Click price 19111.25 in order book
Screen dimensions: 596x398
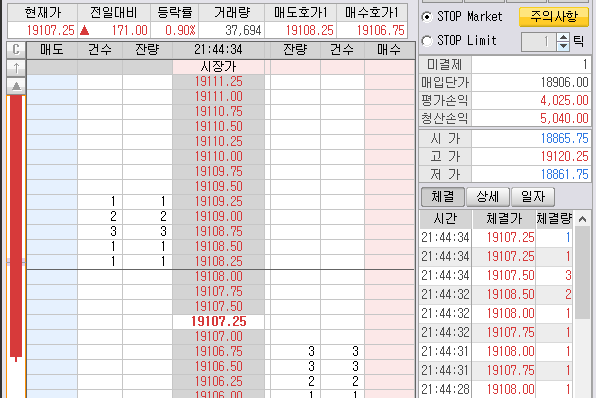click(219, 82)
